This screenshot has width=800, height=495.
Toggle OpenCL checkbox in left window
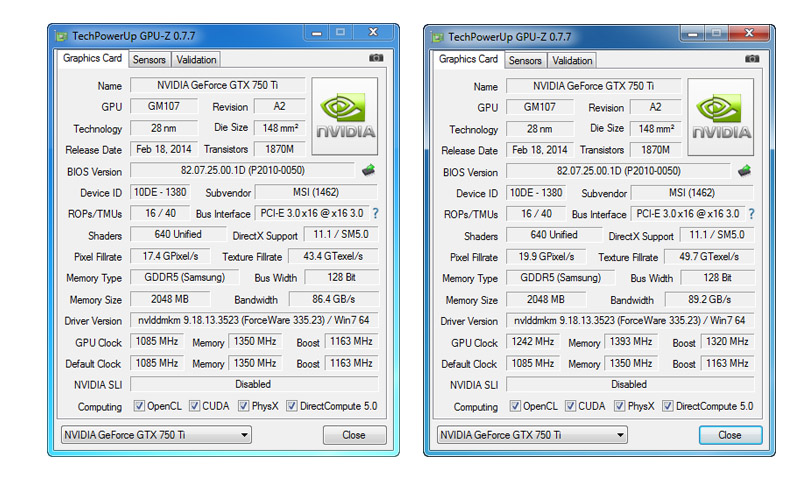[x=139, y=406]
